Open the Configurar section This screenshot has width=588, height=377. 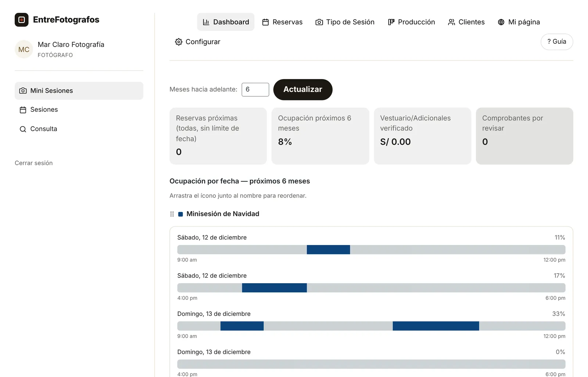[198, 42]
